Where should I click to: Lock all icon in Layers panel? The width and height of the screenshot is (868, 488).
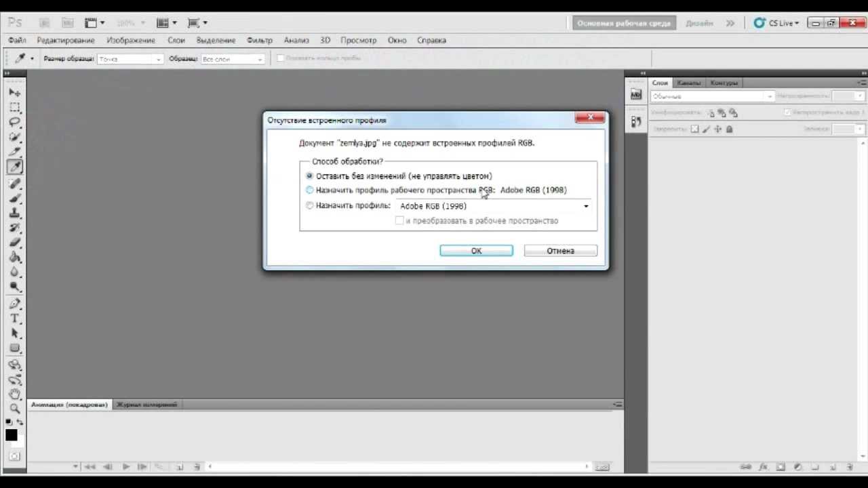[730, 129]
